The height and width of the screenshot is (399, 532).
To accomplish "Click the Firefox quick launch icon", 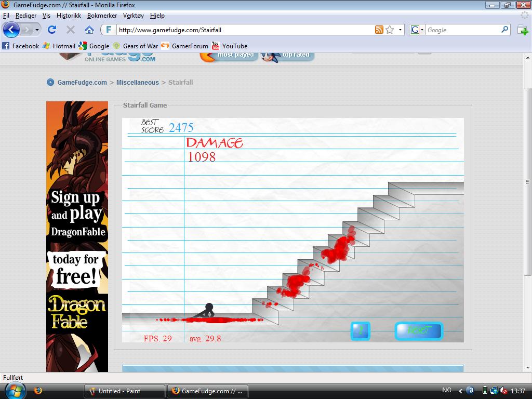I will tap(38, 391).
